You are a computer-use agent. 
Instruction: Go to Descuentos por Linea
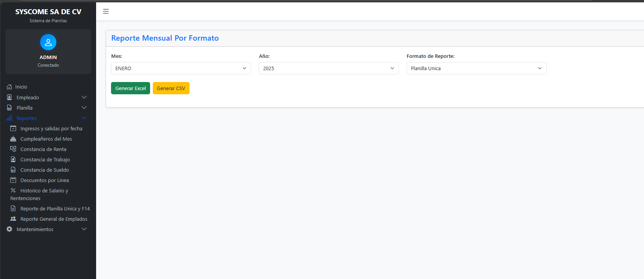click(44, 180)
